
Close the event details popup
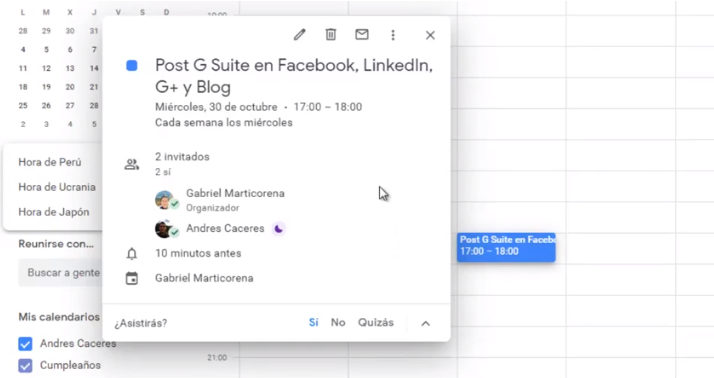click(x=430, y=35)
